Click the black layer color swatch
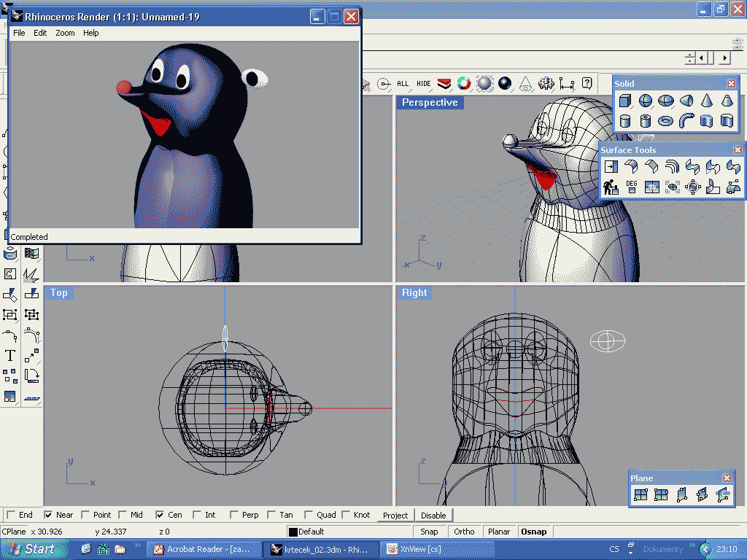Viewport: 747px width, 560px height. click(293, 532)
